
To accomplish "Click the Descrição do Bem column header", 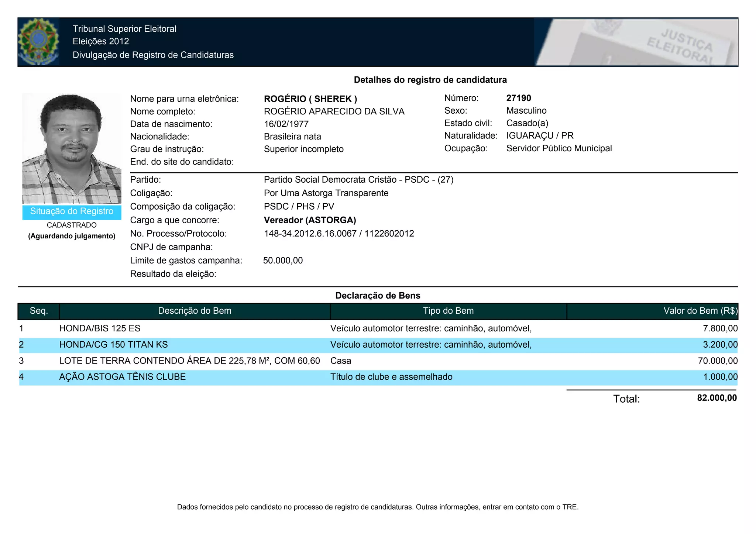I will click(x=195, y=311).
